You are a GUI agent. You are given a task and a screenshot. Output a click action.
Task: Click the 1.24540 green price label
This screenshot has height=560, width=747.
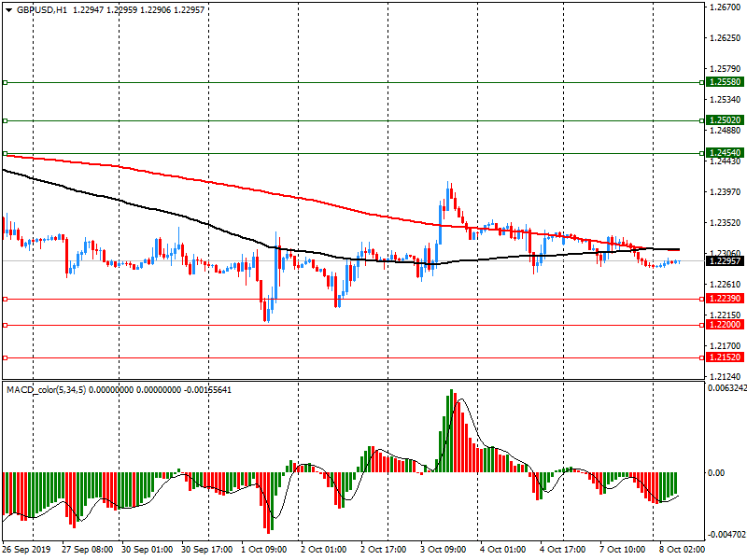725,152
